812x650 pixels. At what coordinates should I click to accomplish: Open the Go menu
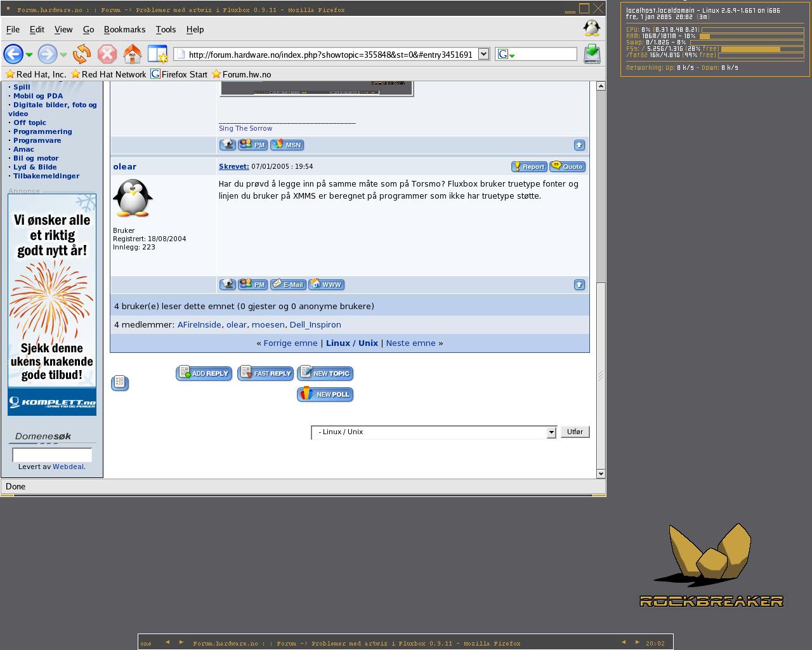(x=88, y=29)
